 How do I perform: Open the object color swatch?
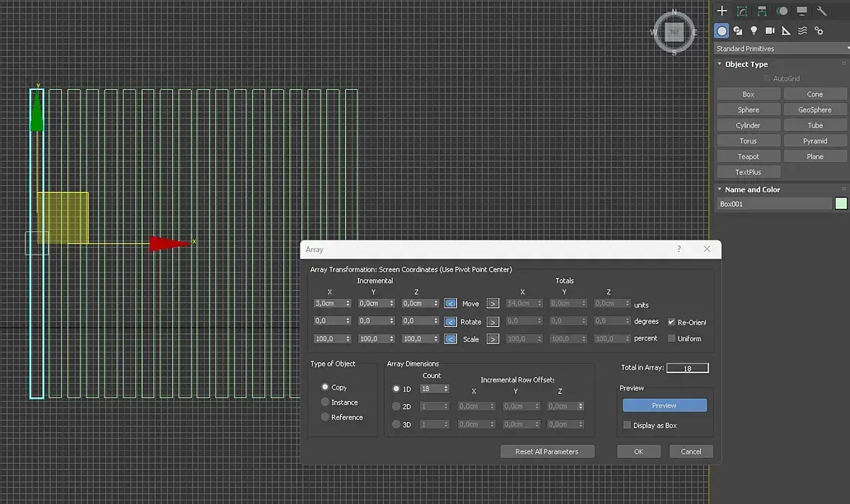[x=841, y=204]
